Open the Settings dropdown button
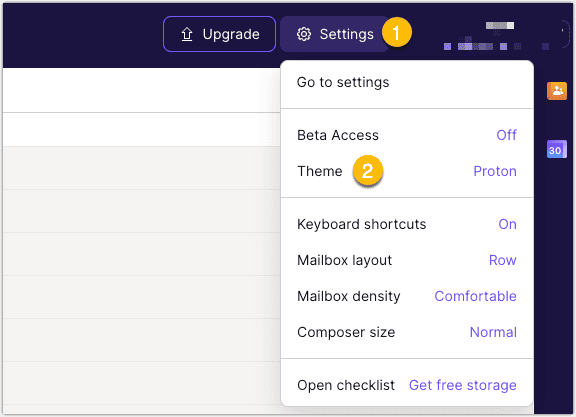The height and width of the screenshot is (417, 576). pos(334,34)
